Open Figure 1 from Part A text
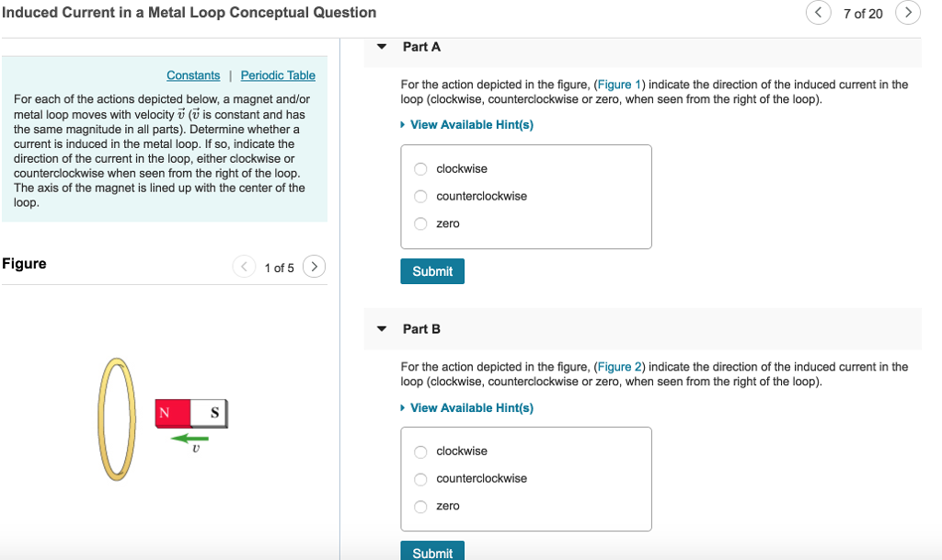942x560 pixels. tap(620, 84)
